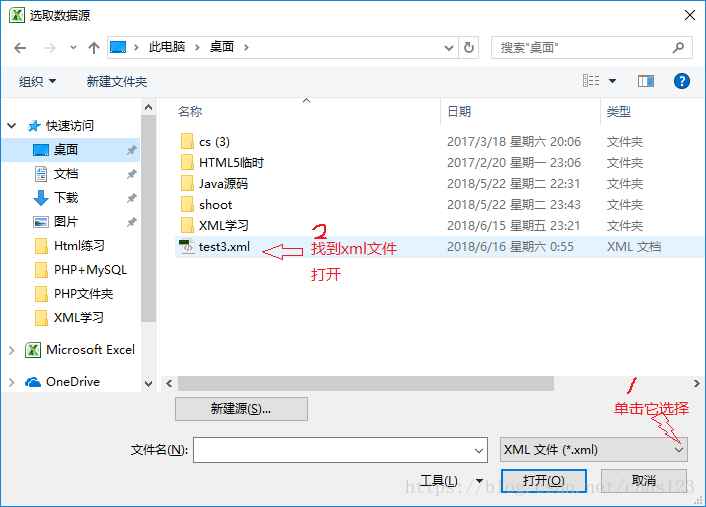Click the search magnifier icon

pyautogui.click(x=678, y=48)
